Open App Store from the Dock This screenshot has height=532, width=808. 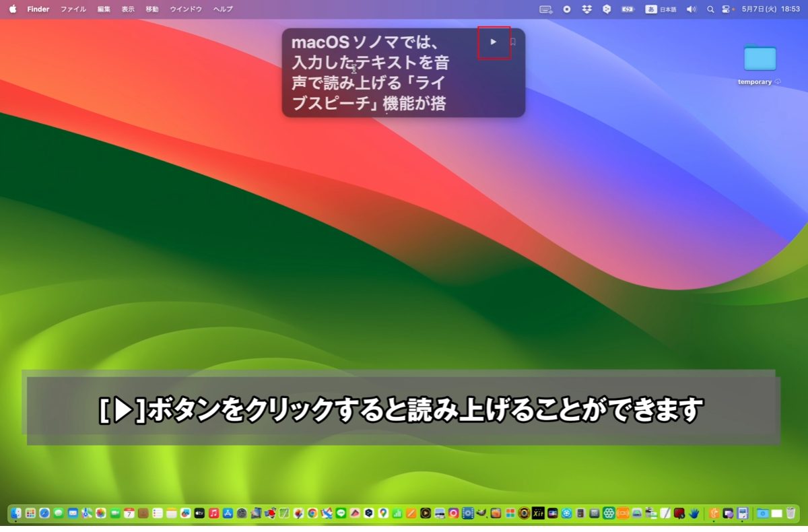click(x=228, y=513)
